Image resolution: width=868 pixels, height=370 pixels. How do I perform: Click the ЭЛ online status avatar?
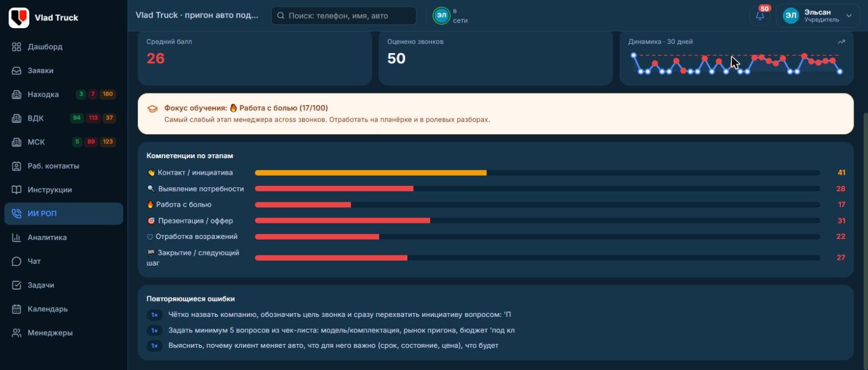click(441, 15)
